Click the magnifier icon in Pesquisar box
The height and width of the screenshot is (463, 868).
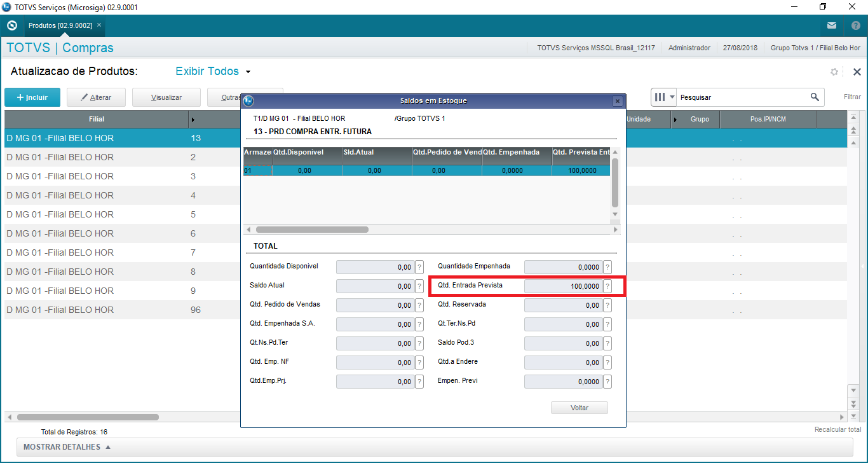pos(815,97)
